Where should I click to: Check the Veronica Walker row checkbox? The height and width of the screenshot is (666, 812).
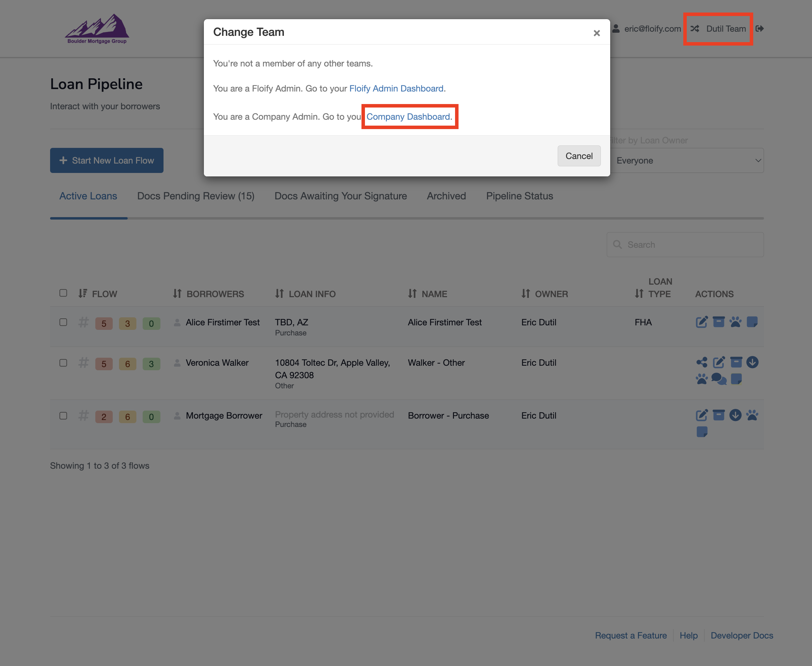tap(63, 363)
